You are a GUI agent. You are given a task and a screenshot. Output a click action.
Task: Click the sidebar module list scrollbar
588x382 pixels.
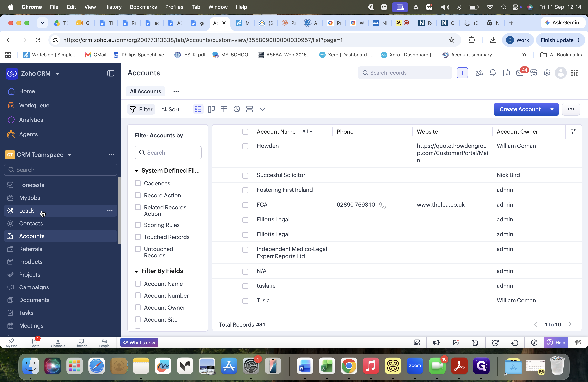click(x=120, y=211)
